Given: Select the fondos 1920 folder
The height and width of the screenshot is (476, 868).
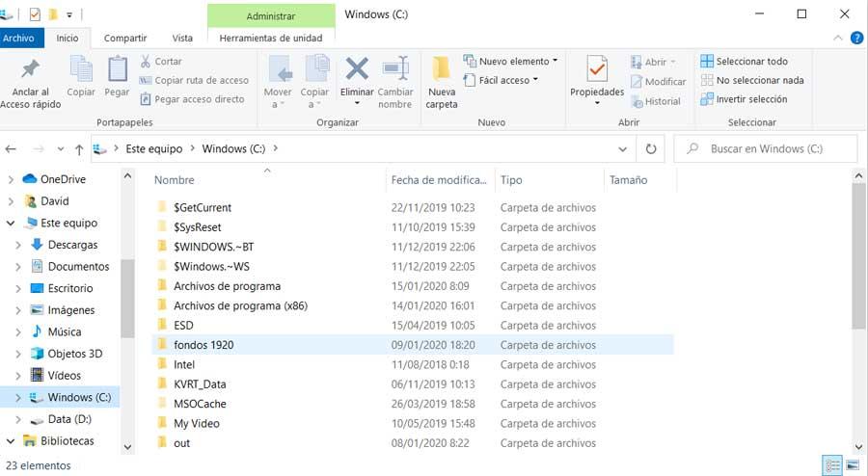Looking at the screenshot, I should click(413, 345).
